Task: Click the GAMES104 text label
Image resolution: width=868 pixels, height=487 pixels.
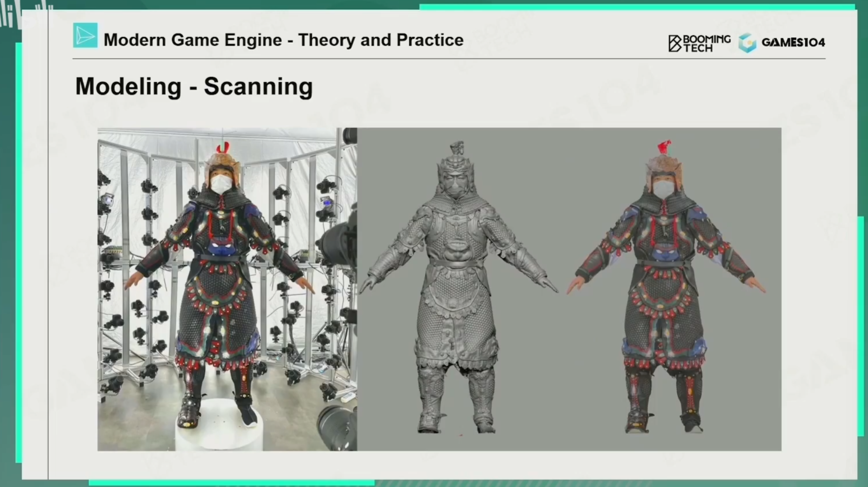Action: click(x=793, y=43)
